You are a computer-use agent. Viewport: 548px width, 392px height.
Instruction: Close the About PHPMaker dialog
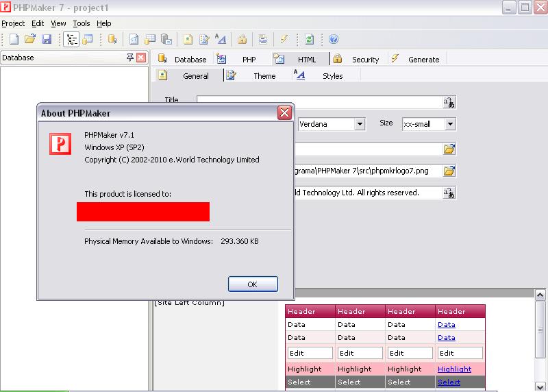[284, 112]
